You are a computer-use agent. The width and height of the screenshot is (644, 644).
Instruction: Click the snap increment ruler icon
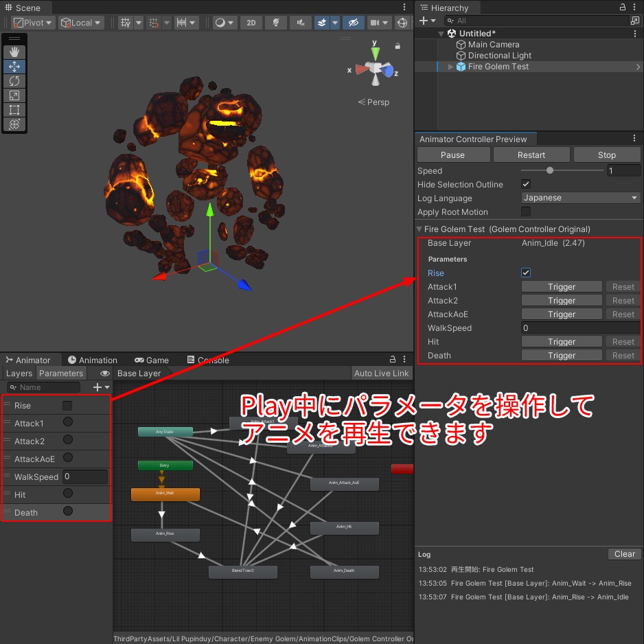click(x=181, y=23)
